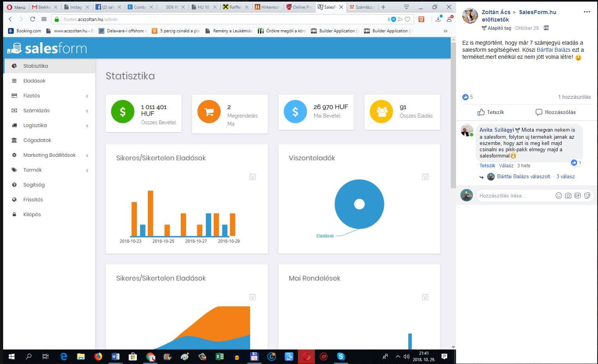Attach photo using camera icon in comment
Image resolution: width=598 pixels, height=364 pixels.
pos(568,196)
